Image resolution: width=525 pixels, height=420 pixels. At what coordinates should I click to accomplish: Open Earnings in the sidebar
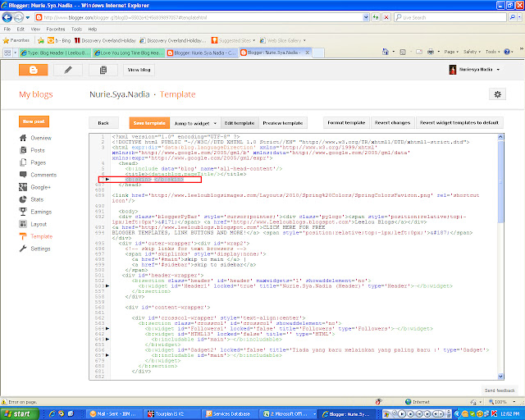pyautogui.click(x=41, y=212)
